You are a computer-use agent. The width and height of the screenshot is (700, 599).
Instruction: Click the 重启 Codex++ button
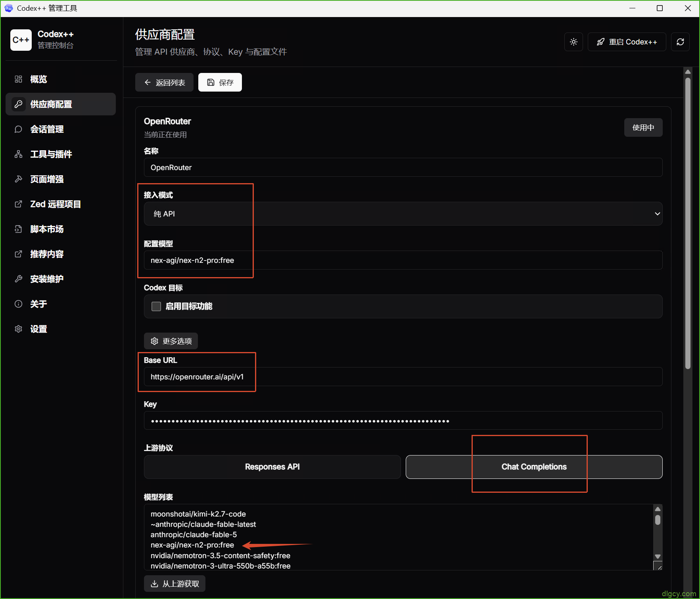pyautogui.click(x=627, y=42)
